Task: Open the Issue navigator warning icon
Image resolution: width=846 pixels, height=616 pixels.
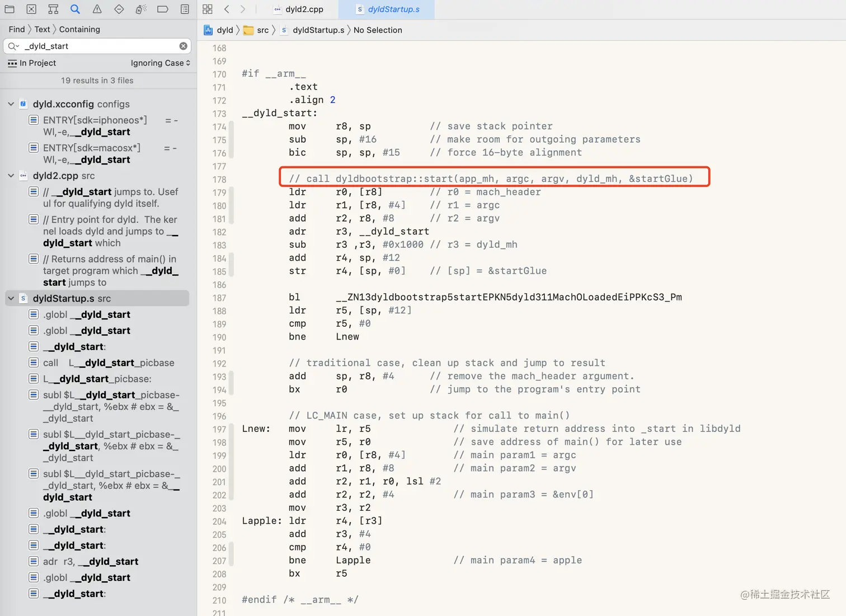Action: click(x=97, y=9)
